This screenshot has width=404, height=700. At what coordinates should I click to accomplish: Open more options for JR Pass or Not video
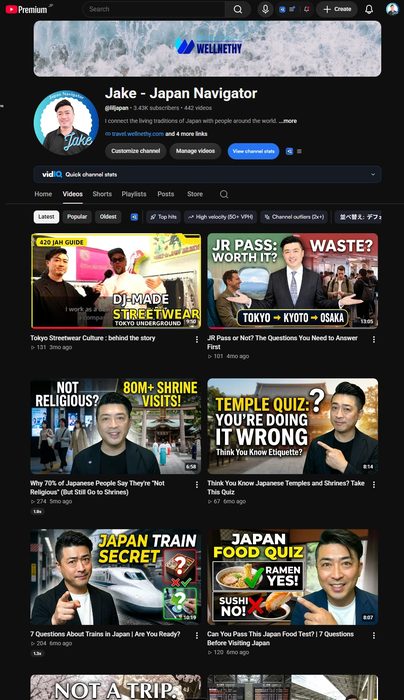tap(374, 340)
